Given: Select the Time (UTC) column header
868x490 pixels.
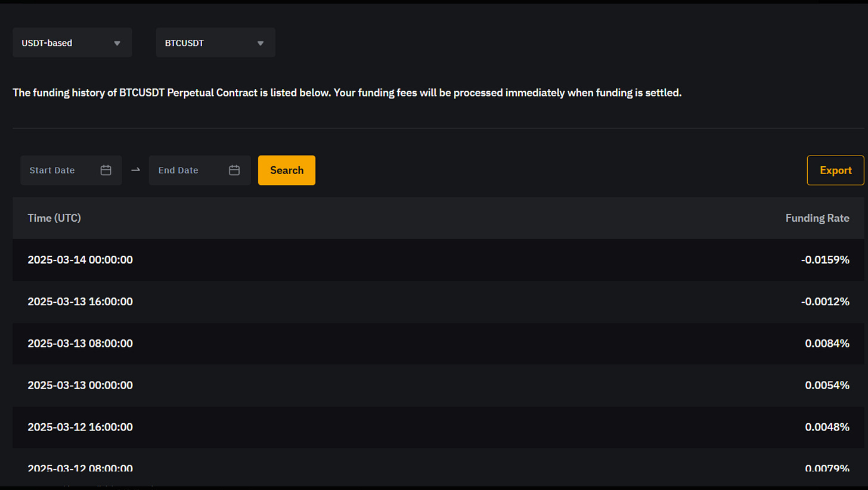Looking at the screenshot, I should click(x=54, y=218).
